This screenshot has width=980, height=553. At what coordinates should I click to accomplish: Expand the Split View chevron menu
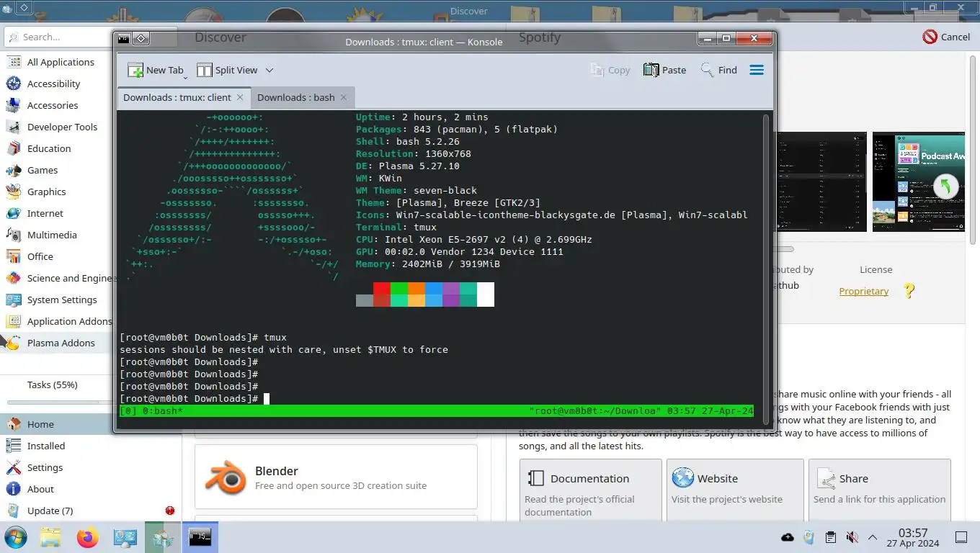pos(269,70)
